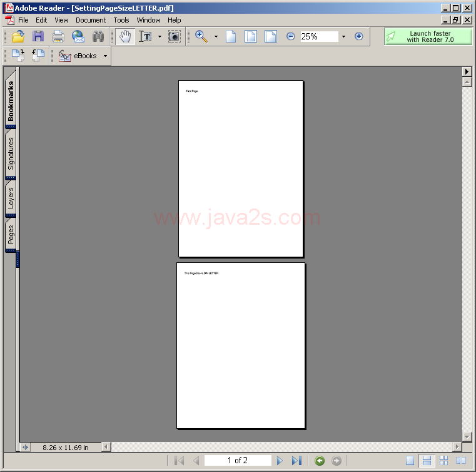This screenshot has width=476, height=472.
Task: Click horizontal scrollbar left arrow
Action: (x=106, y=446)
